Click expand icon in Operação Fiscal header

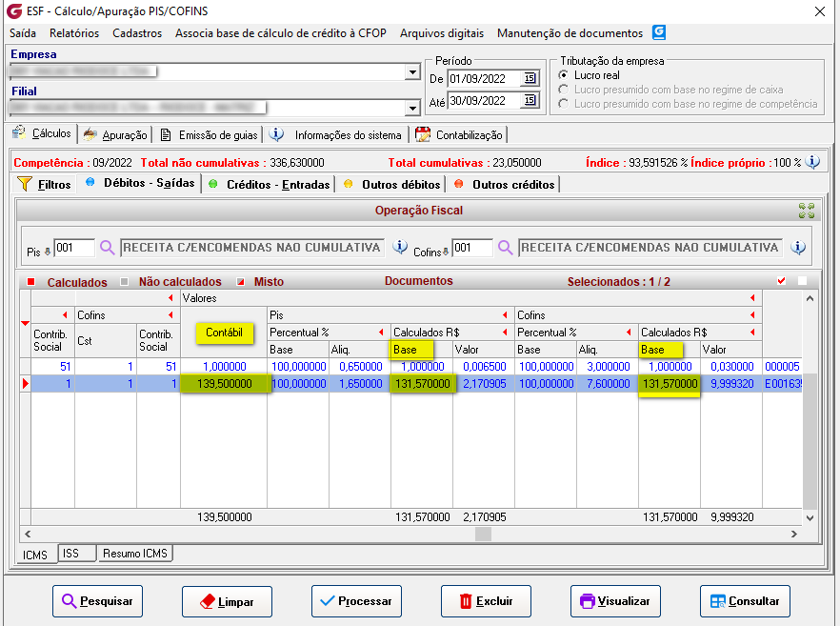pos(807,211)
